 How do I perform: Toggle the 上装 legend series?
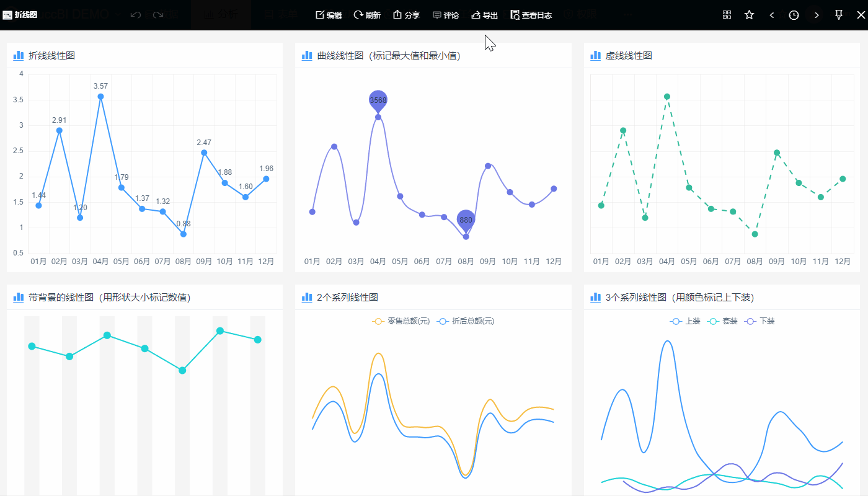(685, 321)
